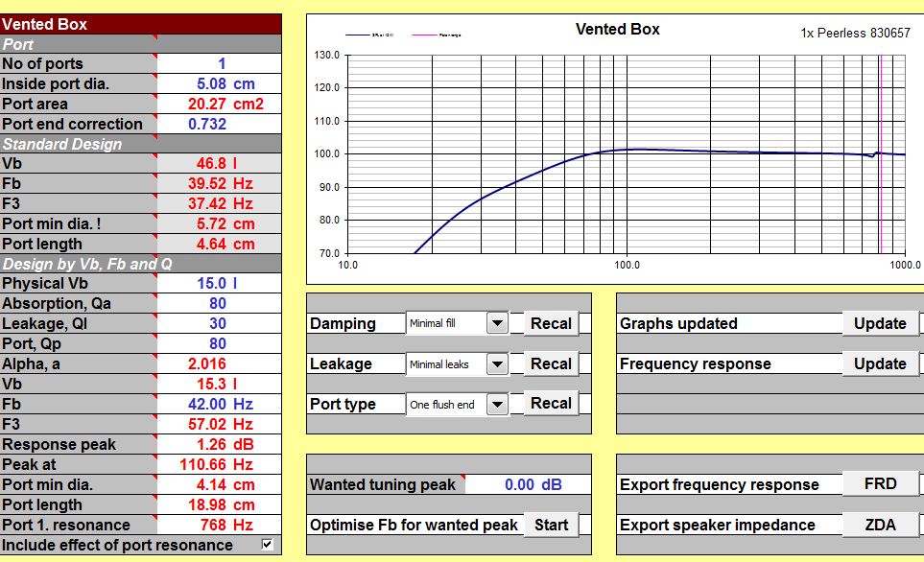This screenshot has height=562, width=924.
Task: Click Port type One flush end combo
Action: (458, 404)
